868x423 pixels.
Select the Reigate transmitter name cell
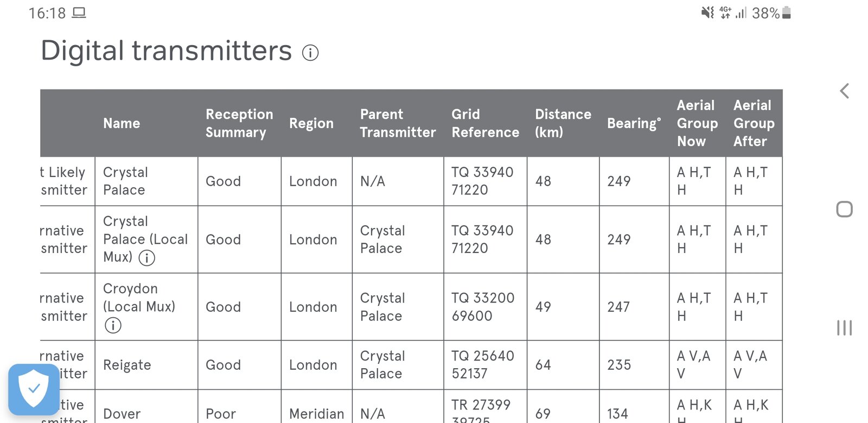pos(127,365)
